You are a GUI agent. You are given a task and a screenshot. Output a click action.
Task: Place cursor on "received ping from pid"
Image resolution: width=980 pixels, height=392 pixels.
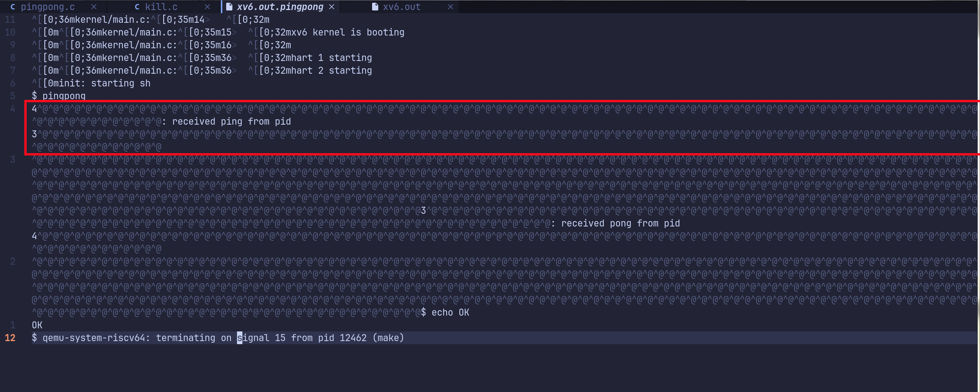231,122
